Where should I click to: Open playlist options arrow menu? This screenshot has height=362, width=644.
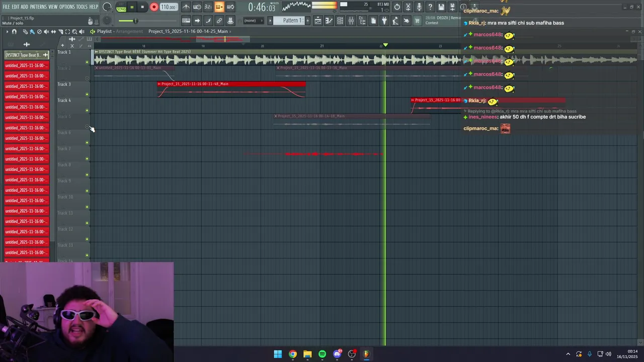[7, 32]
